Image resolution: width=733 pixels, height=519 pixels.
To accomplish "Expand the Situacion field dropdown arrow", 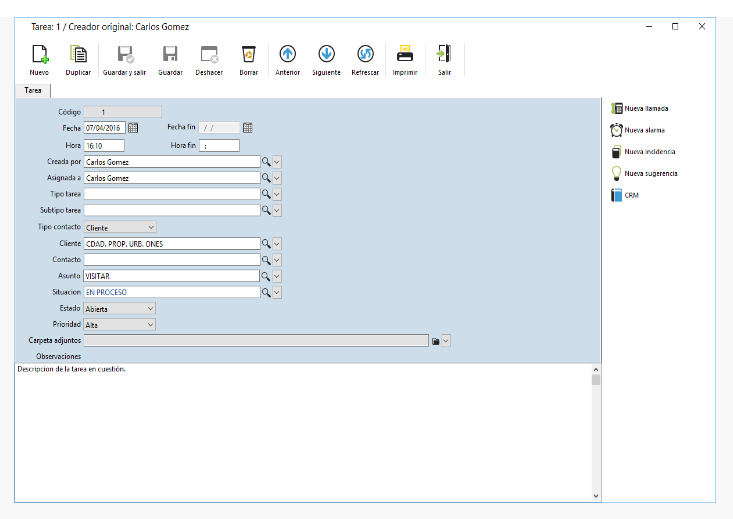I will [x=277, y=292].
